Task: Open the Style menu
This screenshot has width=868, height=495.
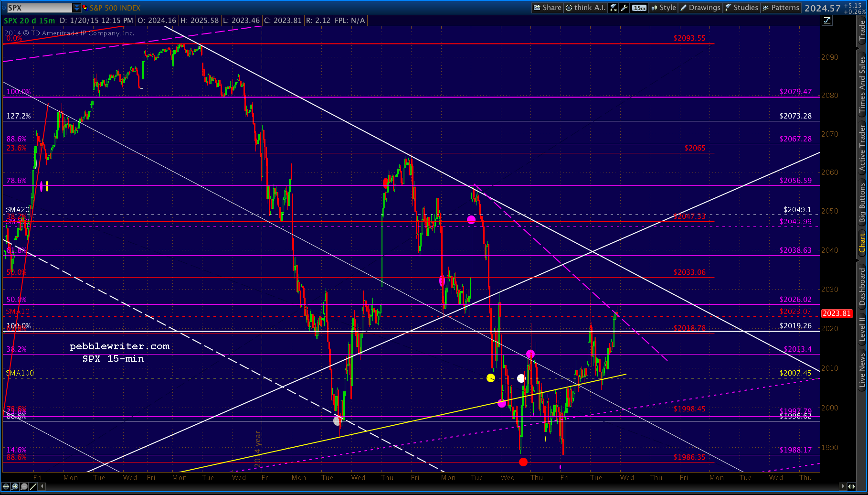Action: 664,8
